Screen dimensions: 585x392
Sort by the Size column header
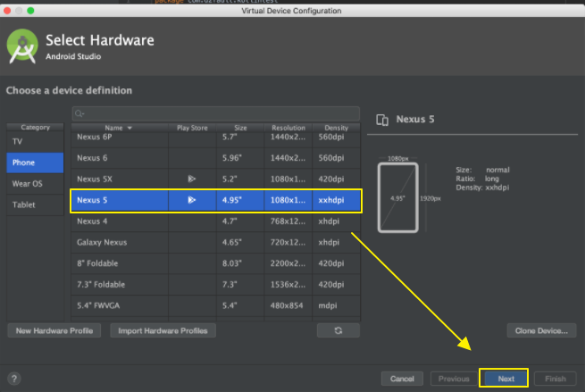[x=240, y=128]
